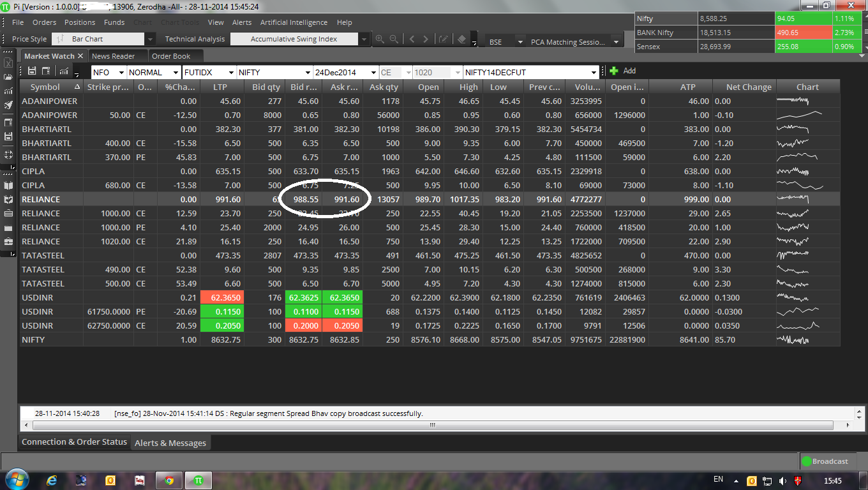Select Connection & Order Status tab
Screen dimensions: 868x490
click(74, 442)
